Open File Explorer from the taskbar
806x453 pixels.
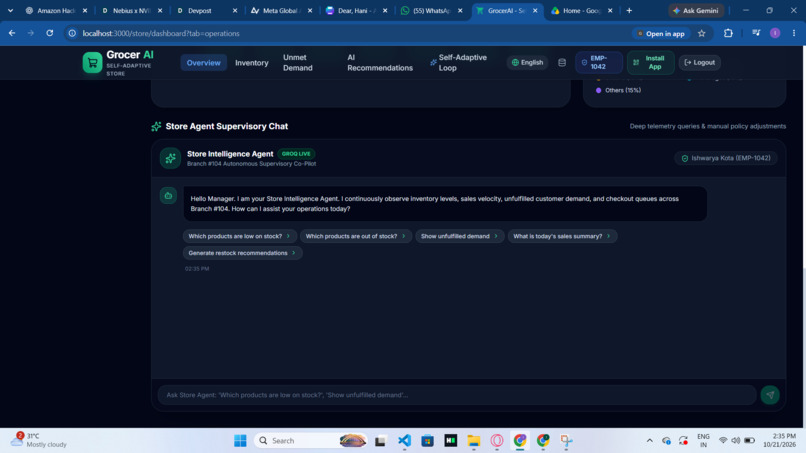coord(473,441)
